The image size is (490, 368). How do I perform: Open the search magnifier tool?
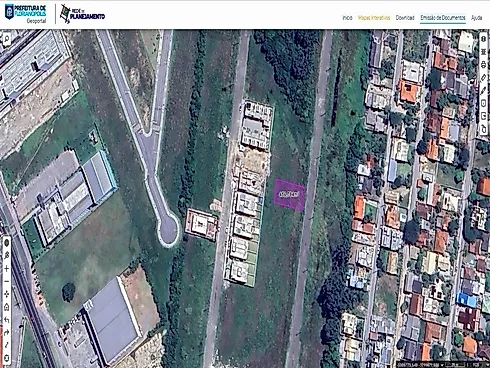coord(6,39)
